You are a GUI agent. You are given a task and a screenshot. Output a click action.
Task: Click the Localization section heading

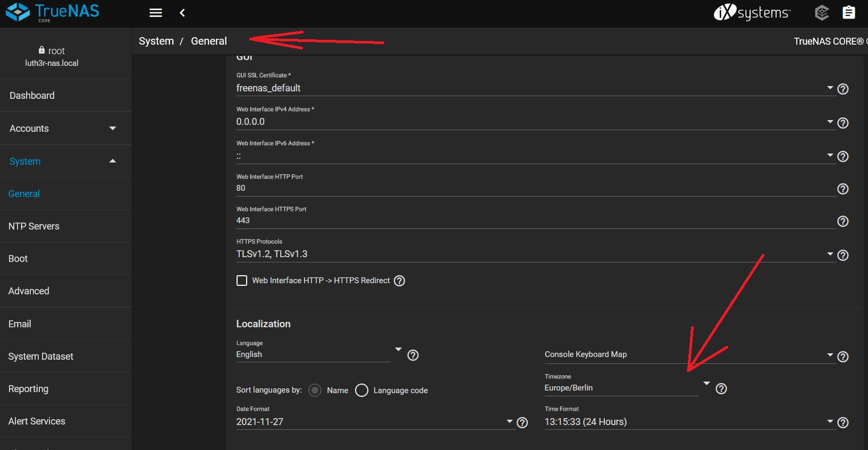263,324
